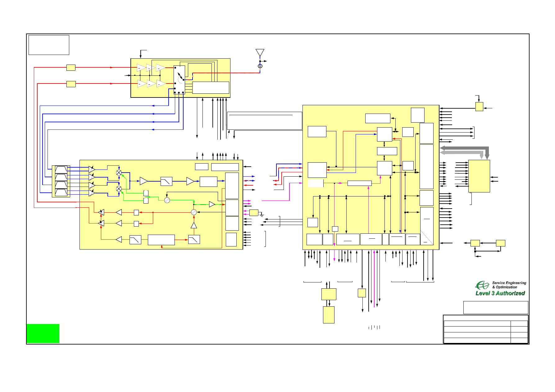
Task: Click the oscillator circle on the red line
Action: tap(193, 212)
